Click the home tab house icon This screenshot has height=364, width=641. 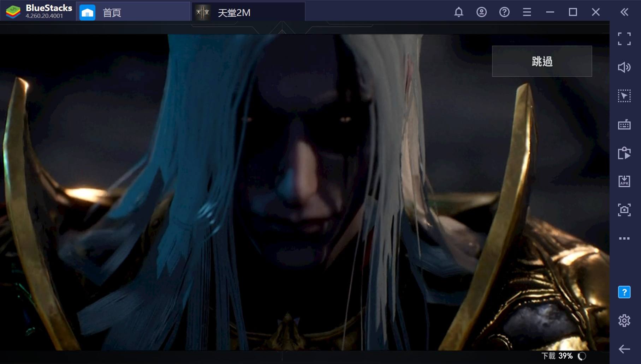click(87, 13)
